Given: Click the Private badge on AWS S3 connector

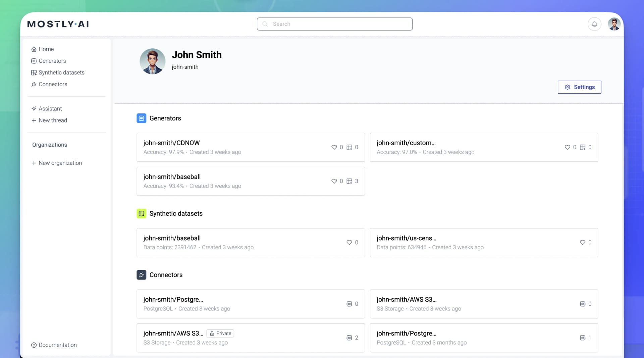Looking at the screenshot, I should coord(220,333).
